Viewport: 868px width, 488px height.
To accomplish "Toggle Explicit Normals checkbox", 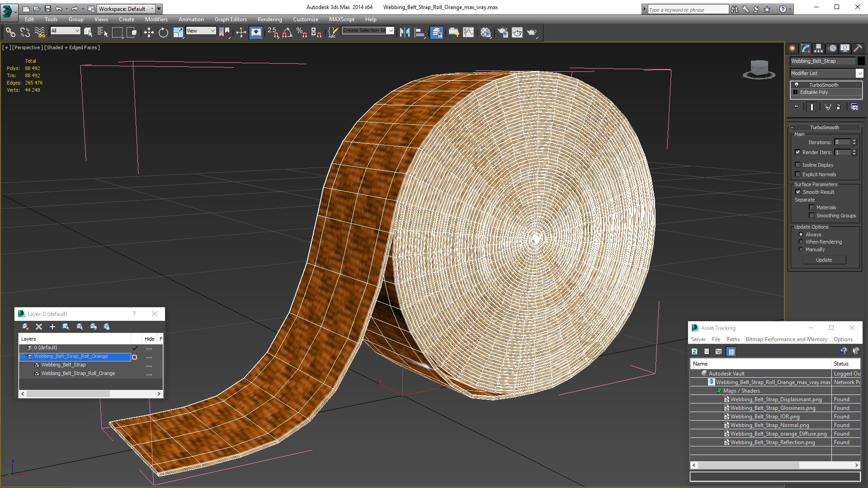I will click(x=798, y=174).
